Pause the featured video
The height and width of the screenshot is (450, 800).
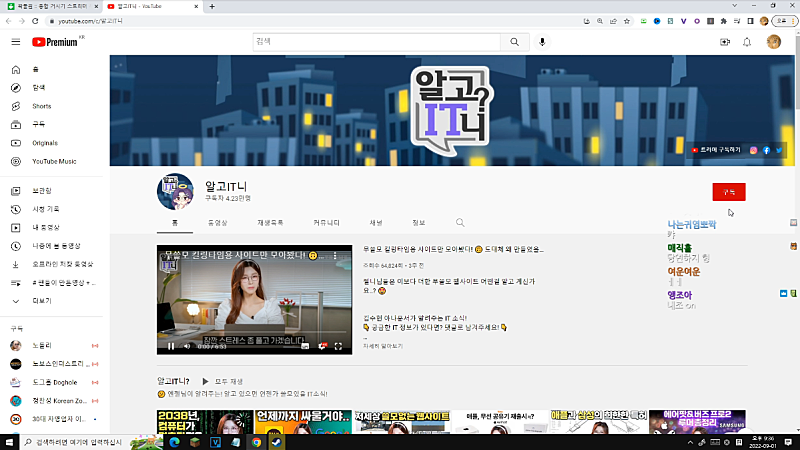171,346
